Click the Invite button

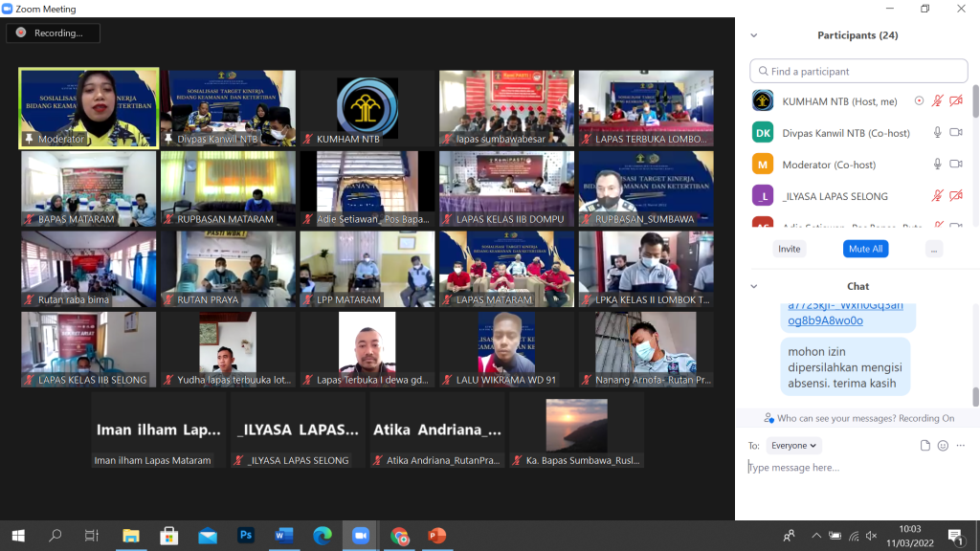click(x=790, y=249)
